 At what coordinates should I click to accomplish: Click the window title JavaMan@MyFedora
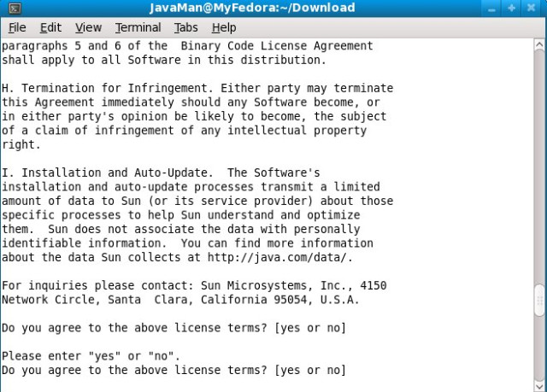pos(252,8)
